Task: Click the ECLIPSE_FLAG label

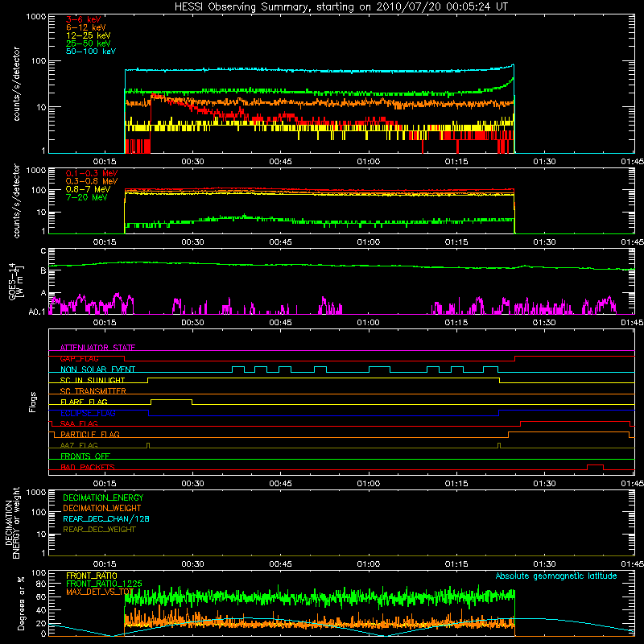Action: 88,413
